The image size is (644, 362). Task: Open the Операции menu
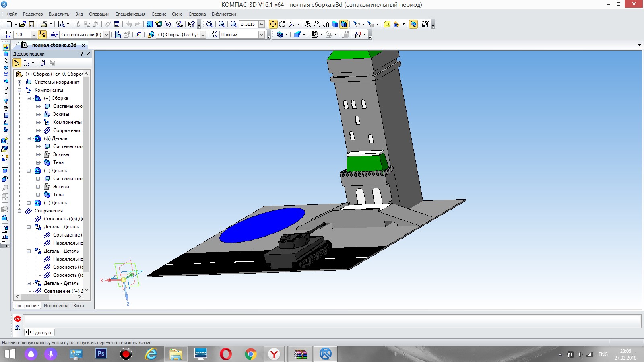click(x=99, y=14)
